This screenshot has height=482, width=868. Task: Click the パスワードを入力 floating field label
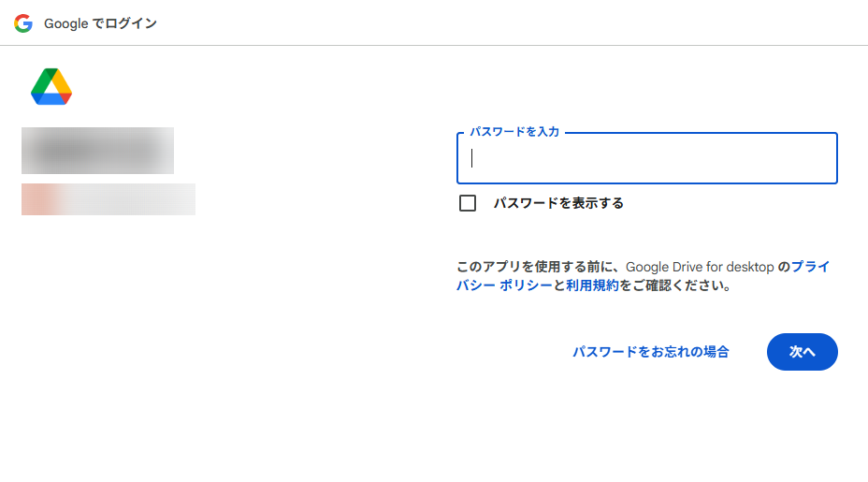pos(514,132)
